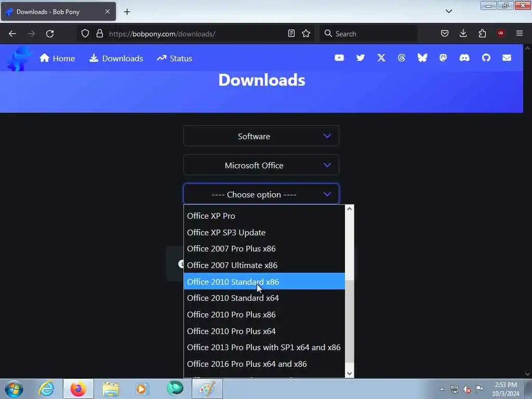
Task: Open the extensions puzzle icon
Action: pos(482,34)
